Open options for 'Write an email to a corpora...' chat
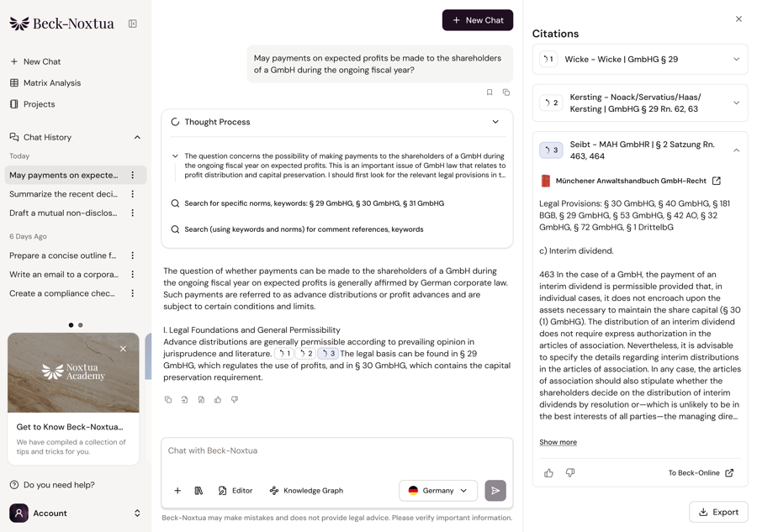The width and height of the screenshot is (757, 532). (x=133, y=274)
